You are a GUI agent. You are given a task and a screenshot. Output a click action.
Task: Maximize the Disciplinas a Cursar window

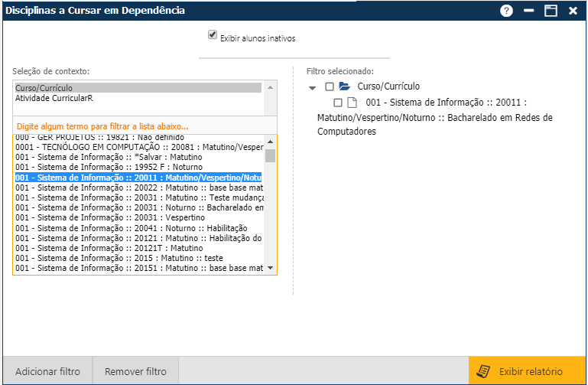(551, 11)
